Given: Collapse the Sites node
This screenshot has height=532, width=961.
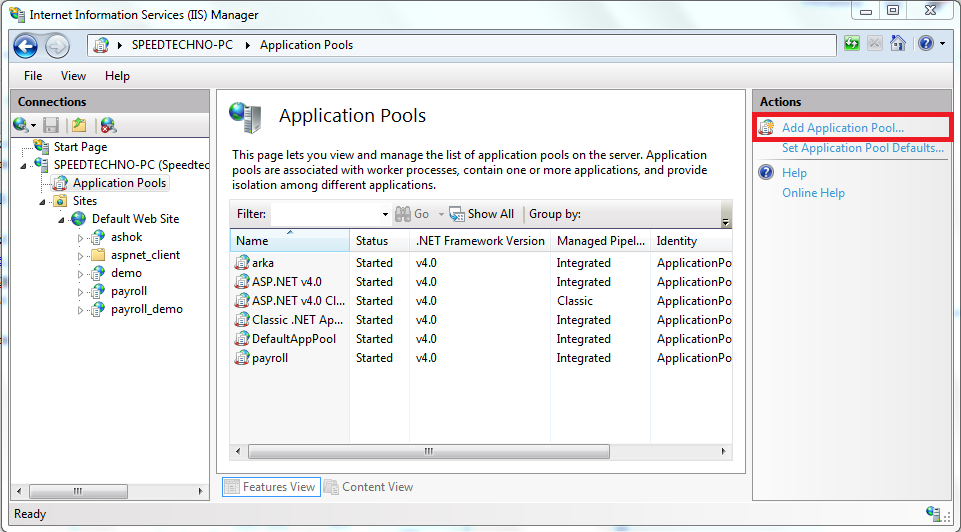Looking at the screenshot, I should [43, 202].
